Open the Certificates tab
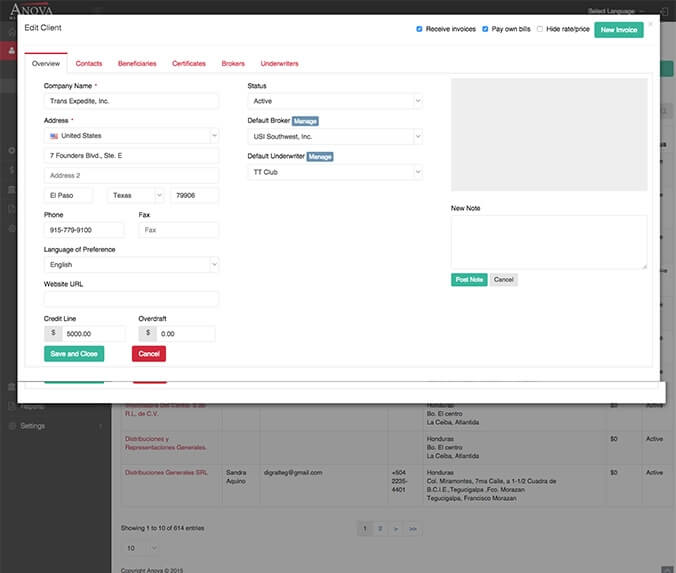Screen dimensions: 676x573 click(189, 64)
